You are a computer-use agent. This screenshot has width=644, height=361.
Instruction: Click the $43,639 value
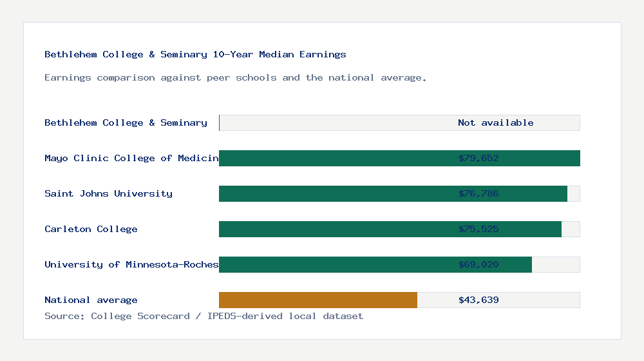tap(478, 300)
